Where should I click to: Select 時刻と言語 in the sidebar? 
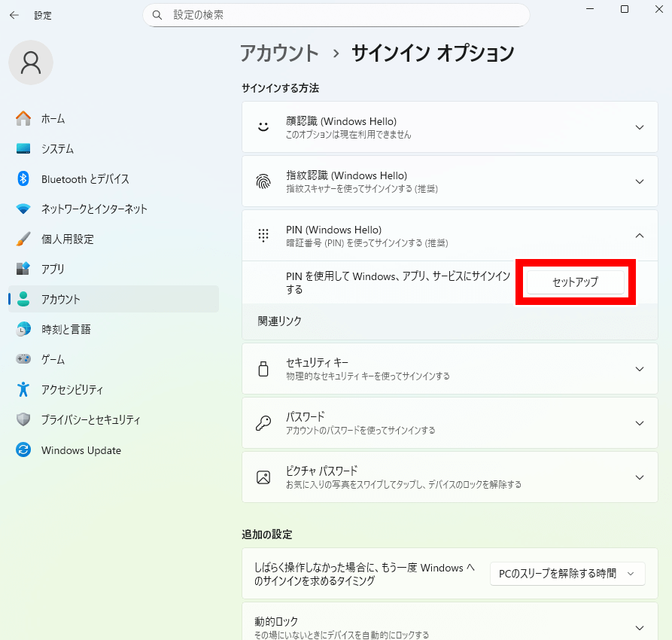coord(66,329)
